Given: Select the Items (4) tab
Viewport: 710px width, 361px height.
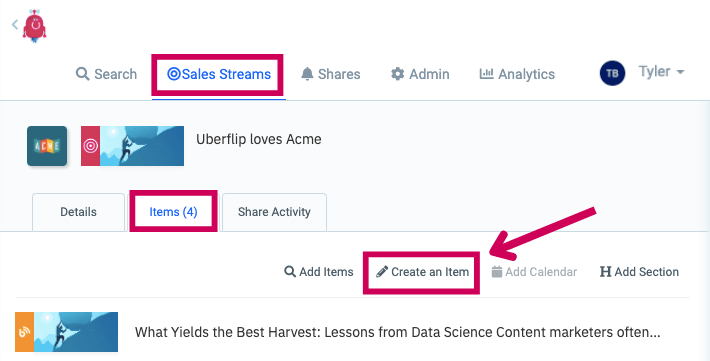Looking at the screenshot, I should click(173, 212).
